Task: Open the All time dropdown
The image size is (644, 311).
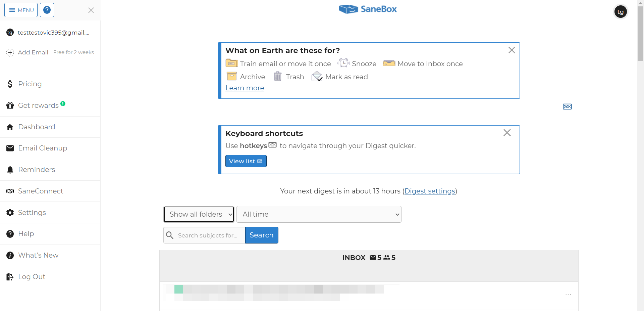Action: click(x=319, y=214)
